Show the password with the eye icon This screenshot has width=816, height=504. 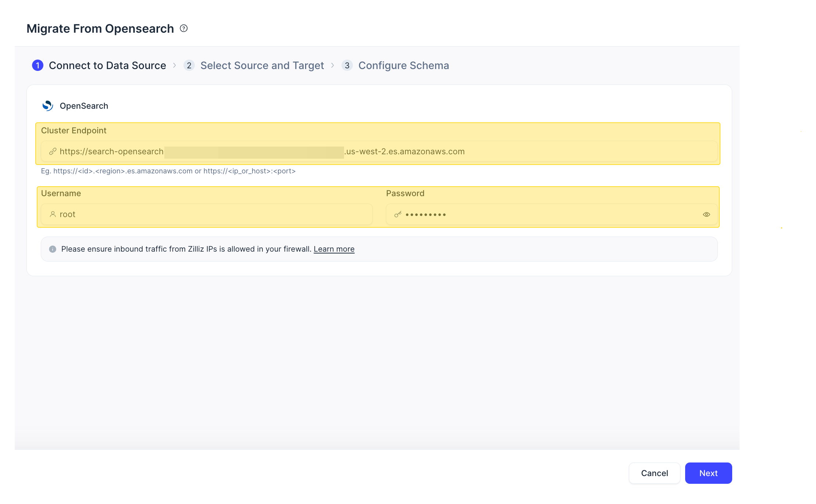[706, 215]
